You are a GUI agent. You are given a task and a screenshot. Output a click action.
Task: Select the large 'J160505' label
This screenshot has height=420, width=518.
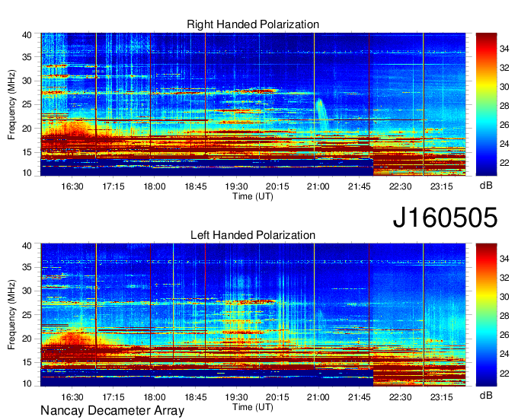coord(445,218)
